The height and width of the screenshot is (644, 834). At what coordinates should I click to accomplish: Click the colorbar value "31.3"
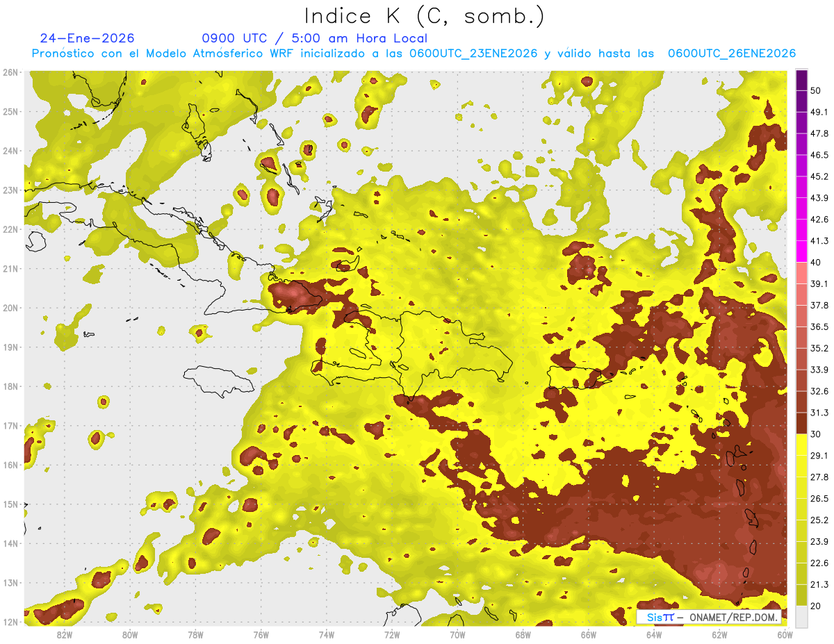pos(820,413)
